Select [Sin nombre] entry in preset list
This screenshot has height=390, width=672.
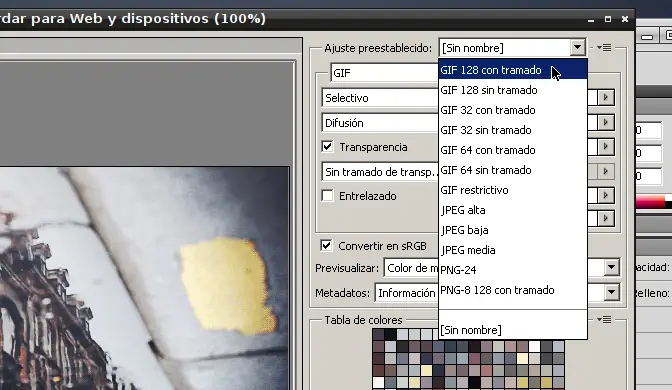513,330
